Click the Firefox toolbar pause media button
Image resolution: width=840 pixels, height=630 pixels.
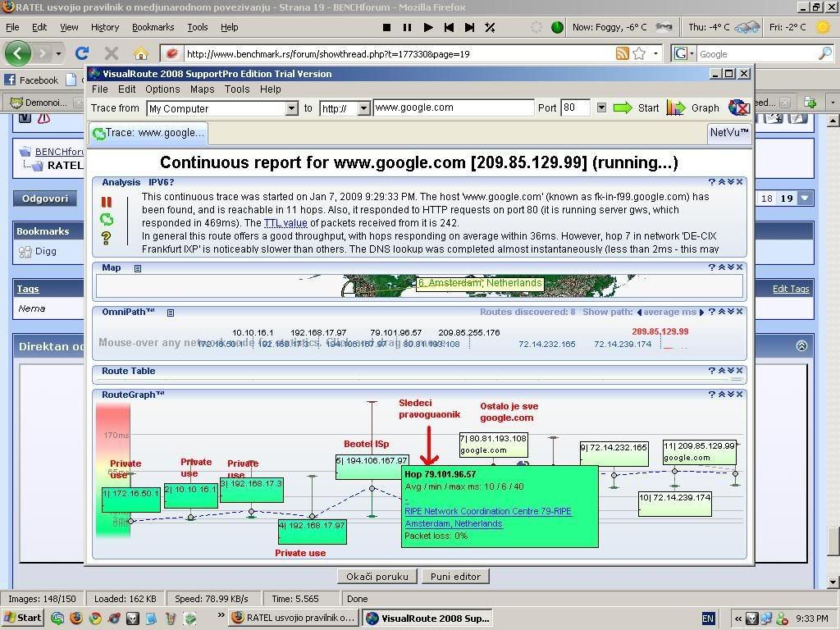tap(407, 27)
